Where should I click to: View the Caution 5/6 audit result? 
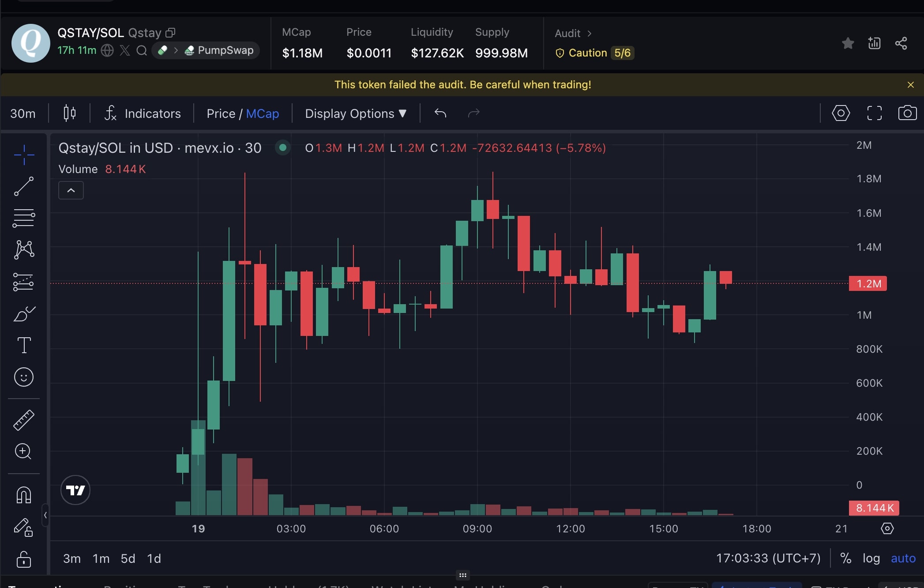point(595,53)
